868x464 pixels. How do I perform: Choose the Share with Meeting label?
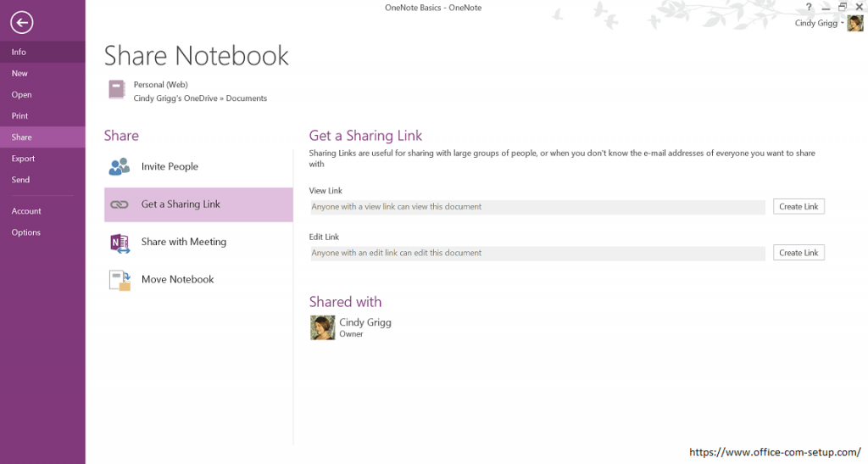pyautogui.click(x=184, y=242)
